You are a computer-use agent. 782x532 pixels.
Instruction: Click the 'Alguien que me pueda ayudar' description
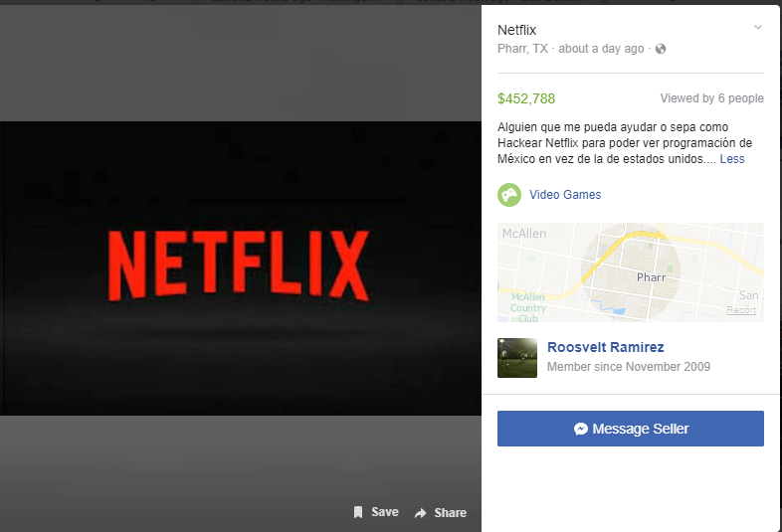pos(625,143)
